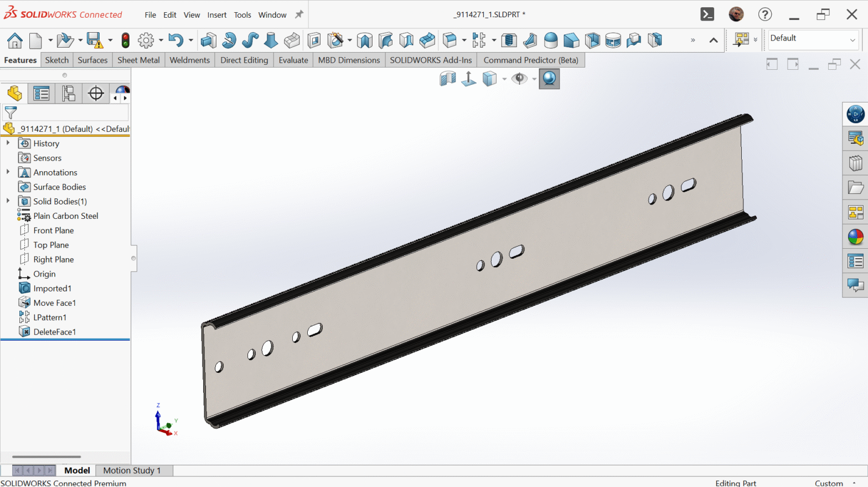This screenshot has height=487, width=868.
Task: Click the Open document icon
Action: [65, 40]
